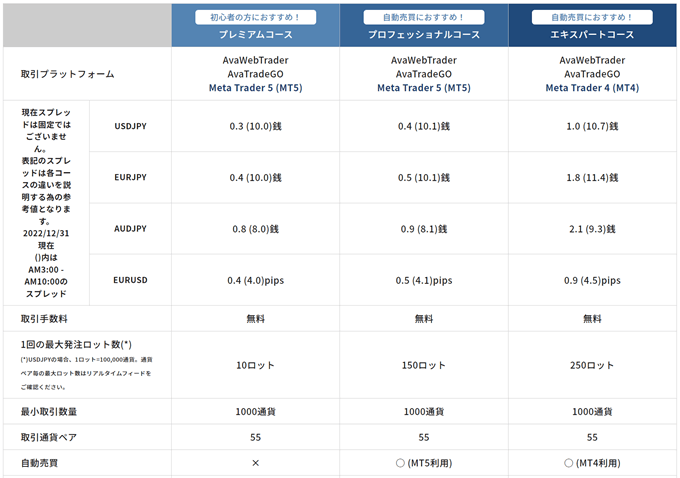Click the × mark in 自動売買 row
The image size is (680, 478).
point(255,463)
